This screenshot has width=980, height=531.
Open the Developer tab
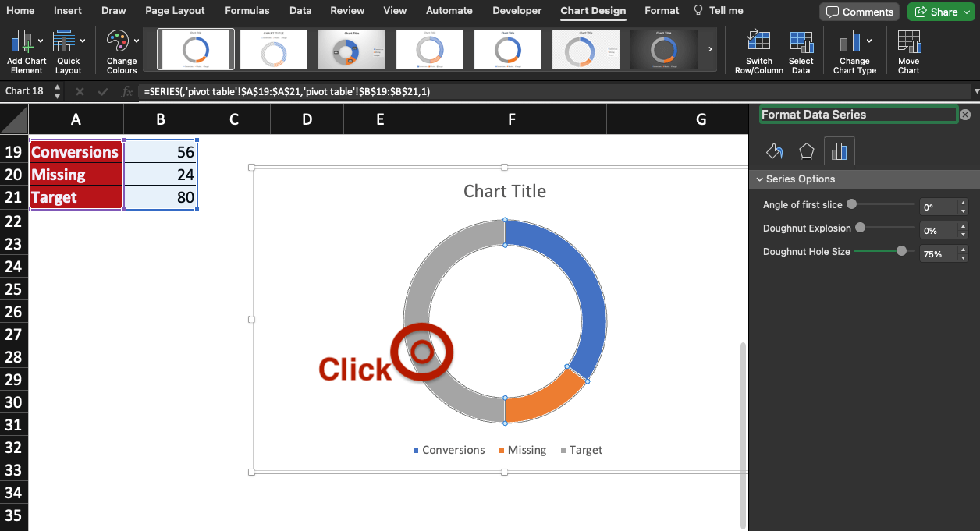coord(517,11)
